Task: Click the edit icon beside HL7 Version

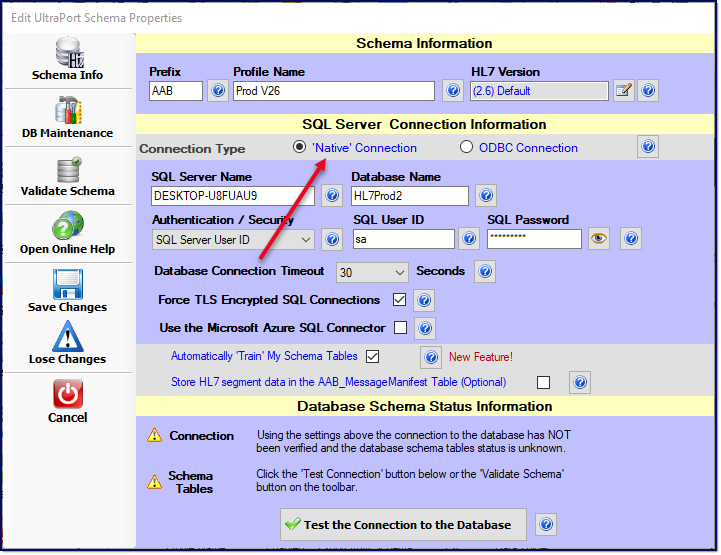Action: pos(624,91)
